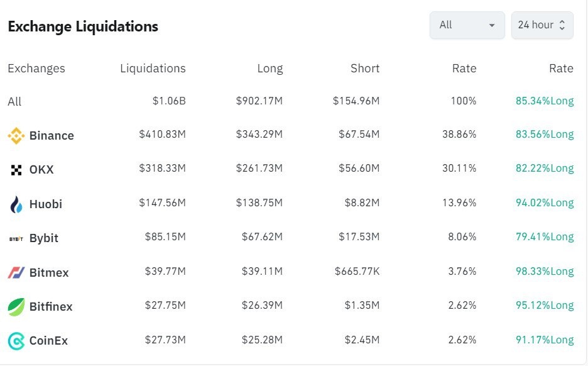Click the Binance exchange logo icon
This screenshot has height=366, width=588.
(16, 136)
